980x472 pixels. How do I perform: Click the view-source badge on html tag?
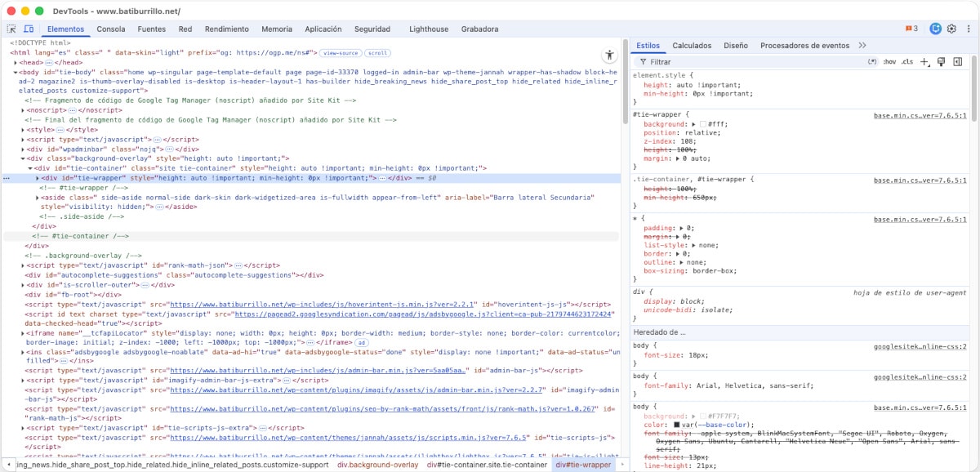click(341, 53)
